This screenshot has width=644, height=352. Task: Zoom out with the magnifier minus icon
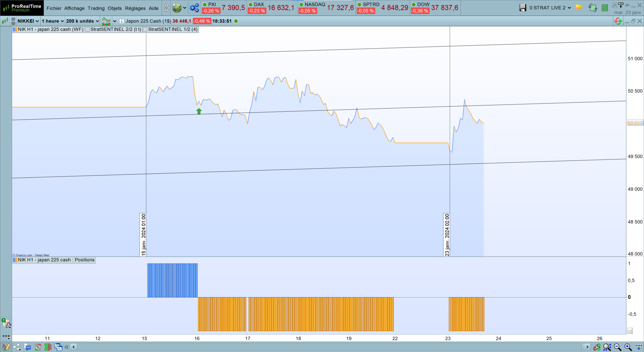pos(618,347)
